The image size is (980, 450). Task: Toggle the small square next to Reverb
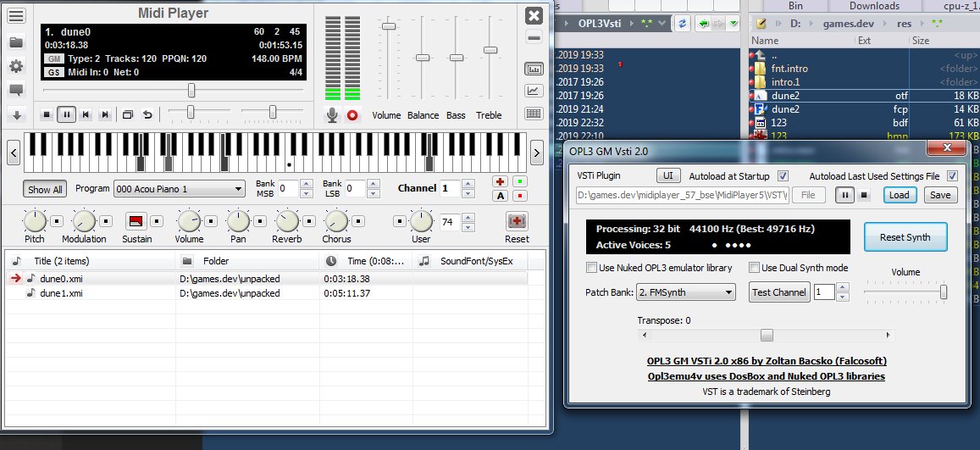point(309,220)
